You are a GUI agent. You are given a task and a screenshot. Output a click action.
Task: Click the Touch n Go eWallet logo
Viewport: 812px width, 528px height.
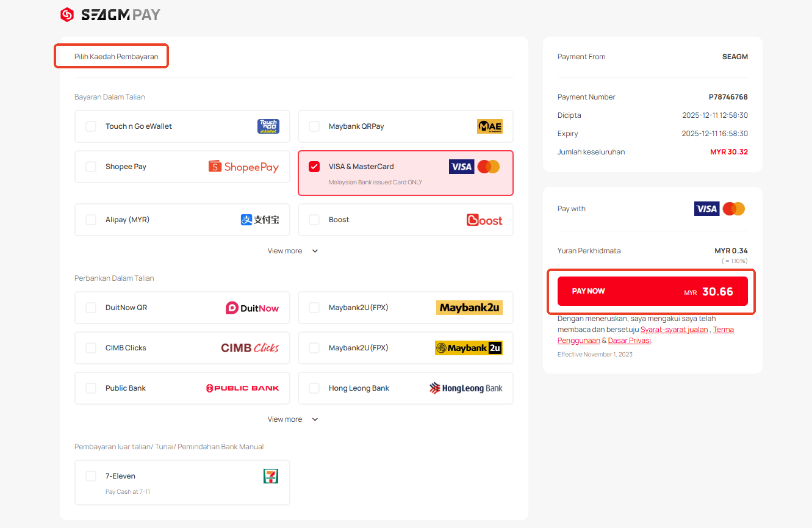pyautogui.click(x=268, y=126)
